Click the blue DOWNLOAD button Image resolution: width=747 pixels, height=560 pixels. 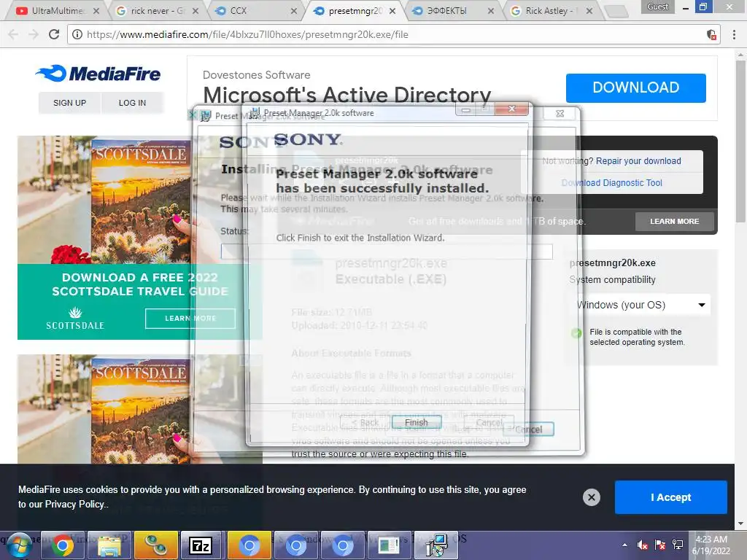635,87
